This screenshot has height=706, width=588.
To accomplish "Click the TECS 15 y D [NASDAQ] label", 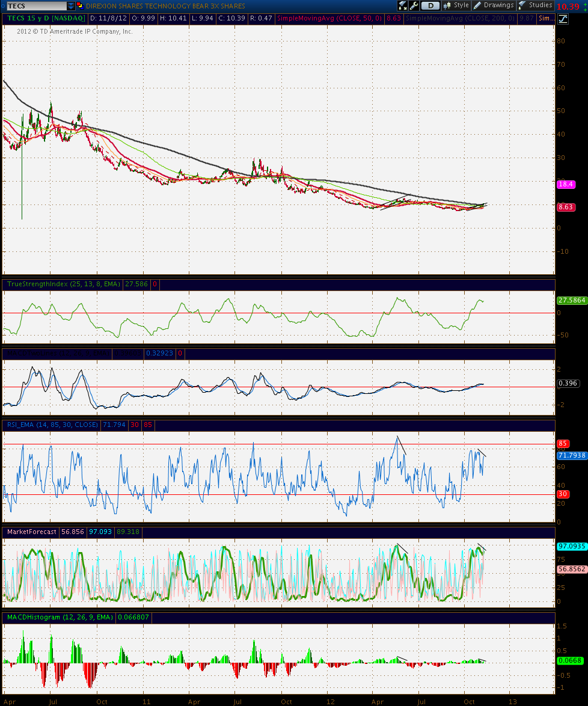I will coord(46,19).
